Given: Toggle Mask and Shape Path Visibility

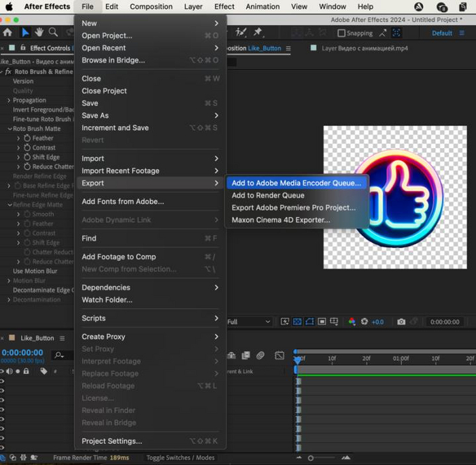Looking at the screenshot, I should [309, 322].
